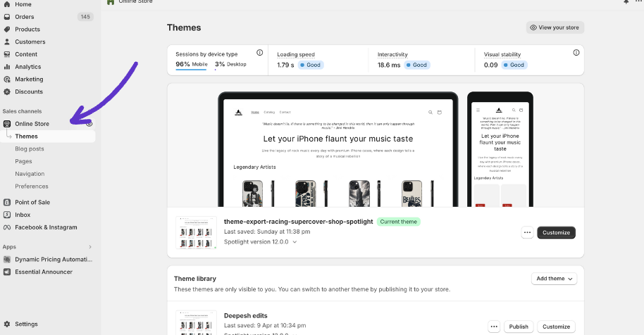Open Settings via gear icon

[7, 324]
